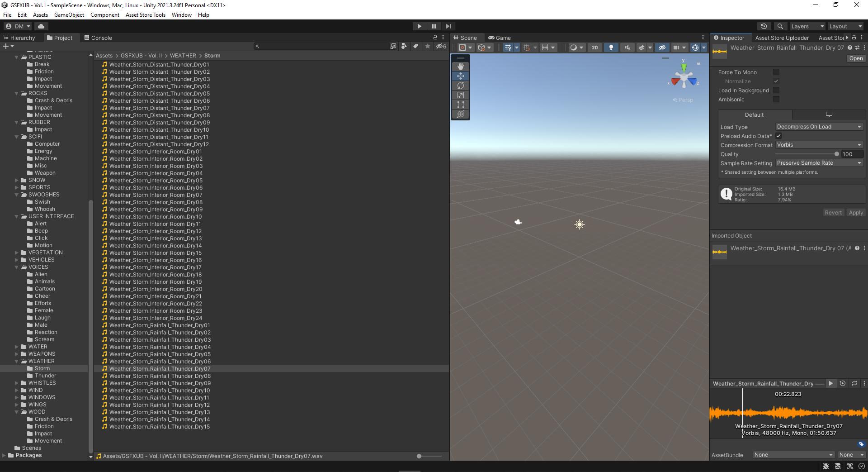Select the Hand view tool
This screenshot has height=472, width=868.
(x=461, y=66)
